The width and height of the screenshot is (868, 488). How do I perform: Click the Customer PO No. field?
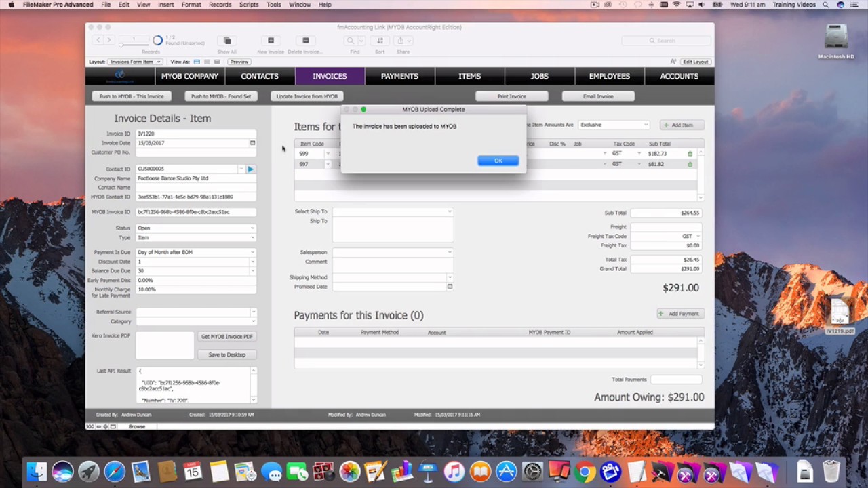tap(196, 152)
